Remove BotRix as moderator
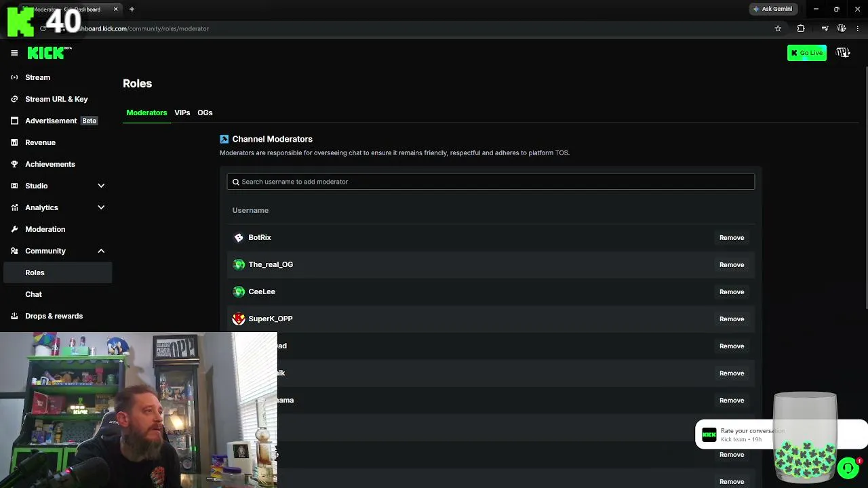Image resolution: width=868 pixels, height=488 pixels. point(732,237)
